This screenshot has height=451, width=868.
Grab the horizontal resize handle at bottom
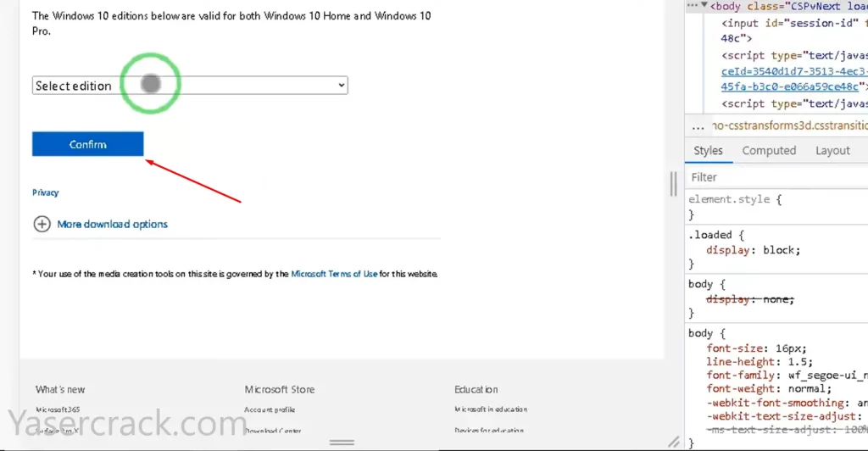point(342,443)
